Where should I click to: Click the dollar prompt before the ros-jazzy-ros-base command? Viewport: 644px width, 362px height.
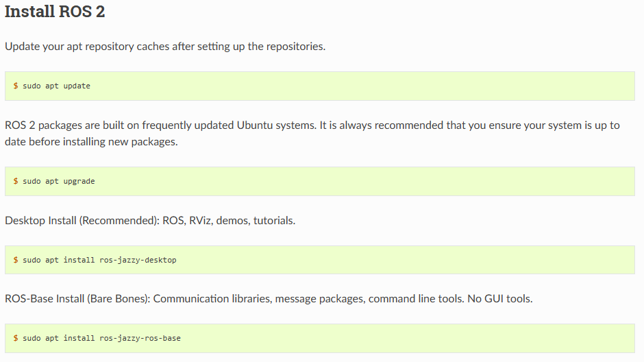click(x=16, y=338)
